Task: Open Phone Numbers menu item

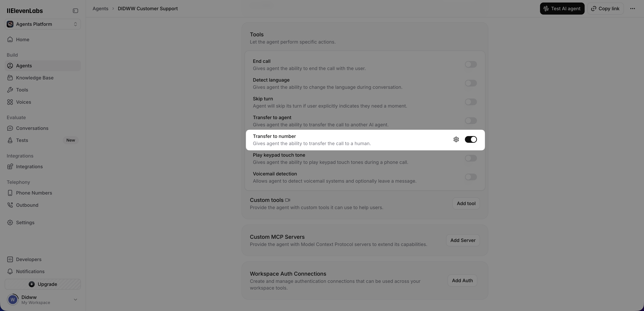Action: (x=34, y=193)
